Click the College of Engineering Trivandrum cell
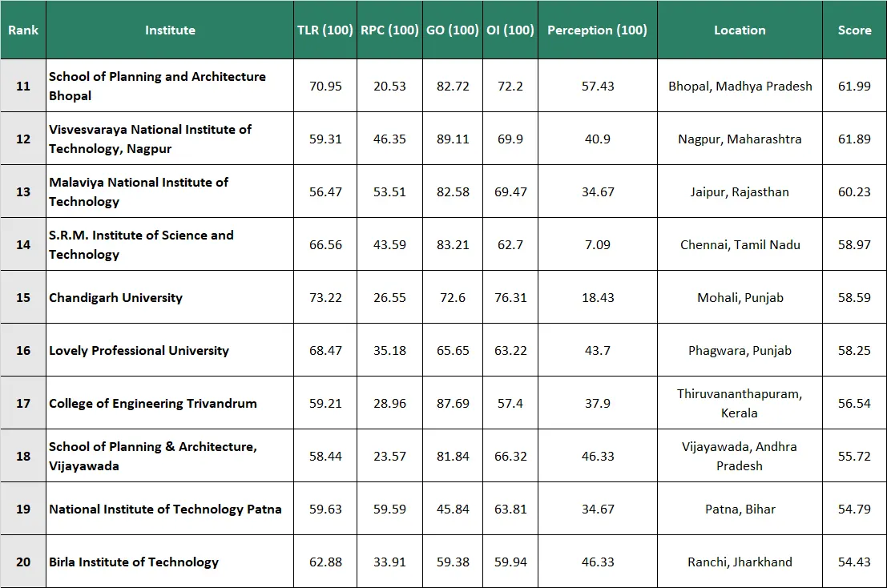The image size is (887, 588). pyautogui.click(x=152, y=403)
